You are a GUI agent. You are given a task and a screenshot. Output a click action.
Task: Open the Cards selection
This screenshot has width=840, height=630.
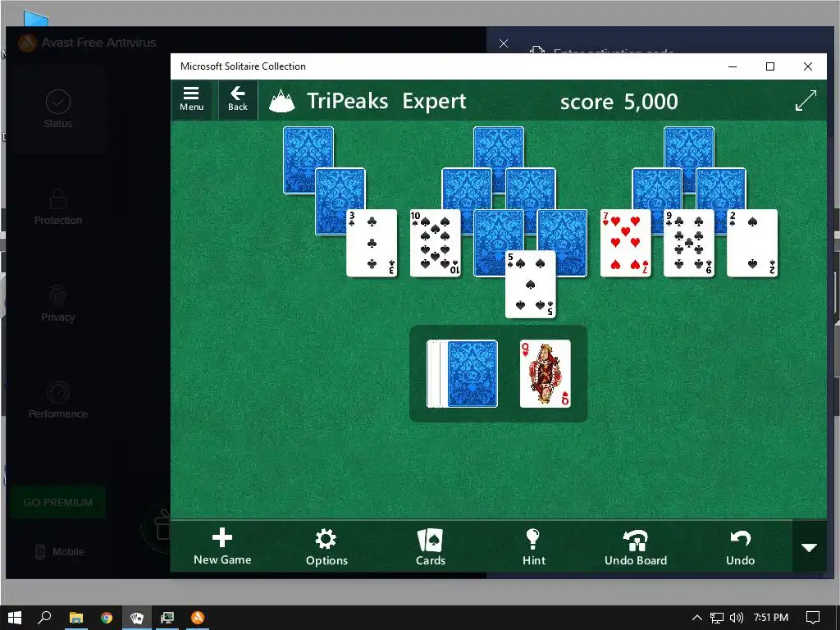click(x=431, y=546)
